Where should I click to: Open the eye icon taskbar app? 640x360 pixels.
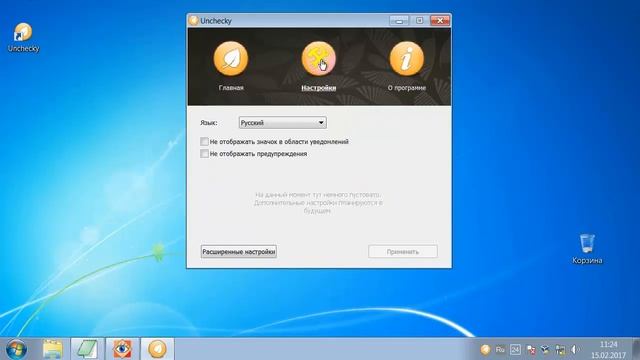tap(122, 349)
